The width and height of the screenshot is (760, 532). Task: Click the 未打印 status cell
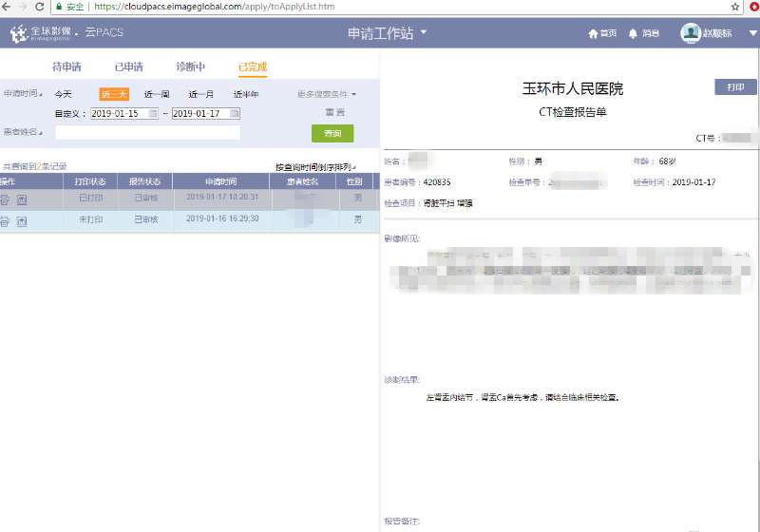click(91, 219)
